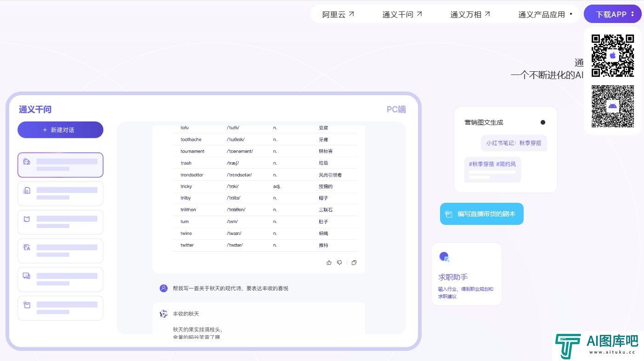Click the tagline 一个不断进化的AI
Image resolution: width=644 pixels, height=361 pixels.
tap(547, 75)
